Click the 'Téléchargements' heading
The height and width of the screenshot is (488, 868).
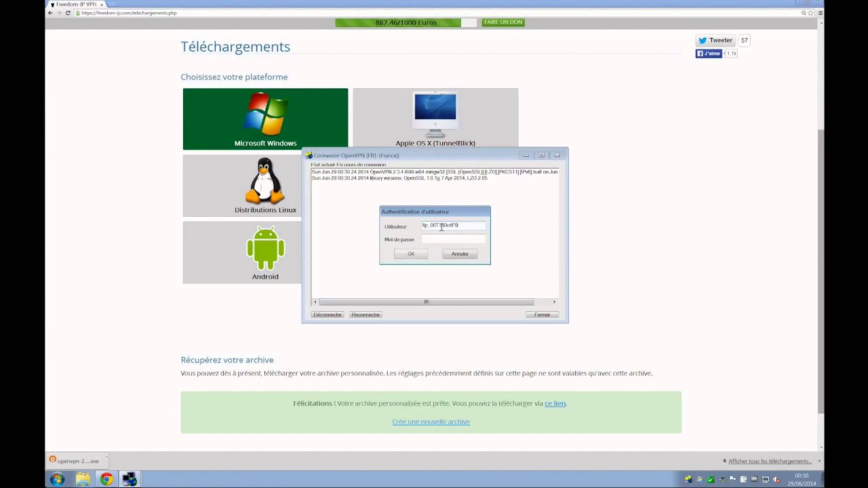coord(235,47)
